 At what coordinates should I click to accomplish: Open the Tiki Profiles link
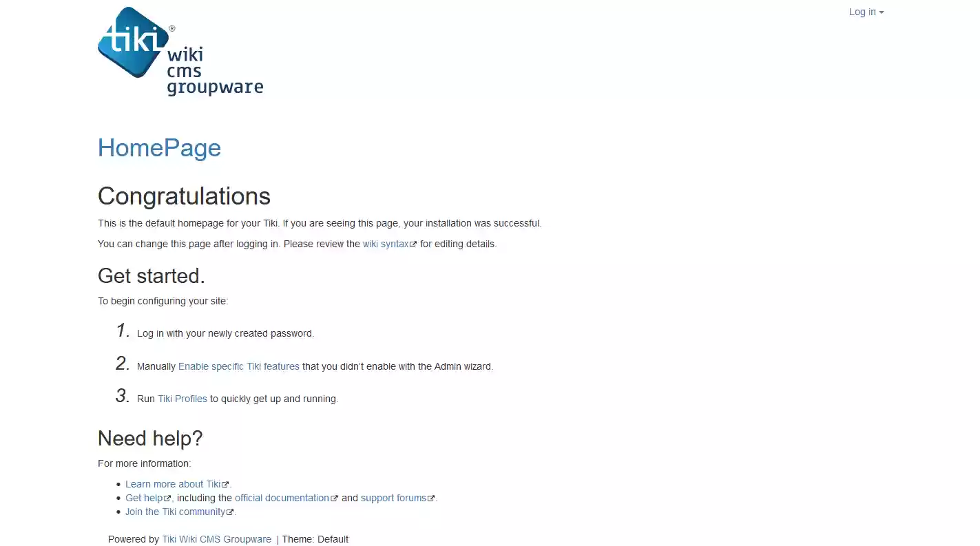tap(182, 398)
